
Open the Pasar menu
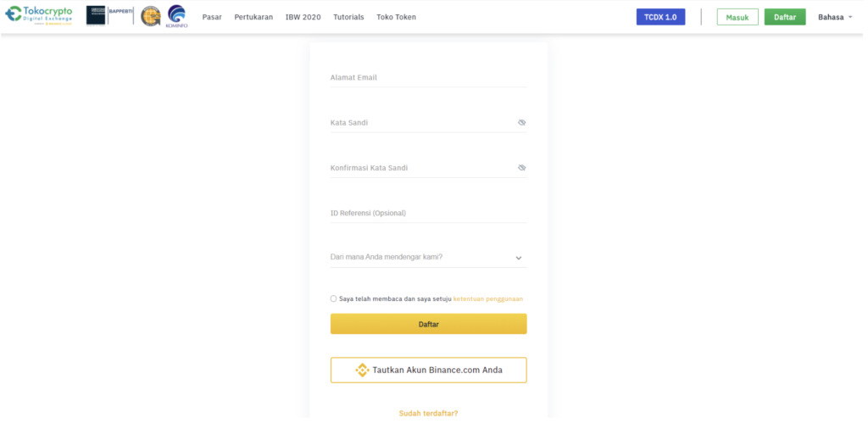[x=212, y=17]
